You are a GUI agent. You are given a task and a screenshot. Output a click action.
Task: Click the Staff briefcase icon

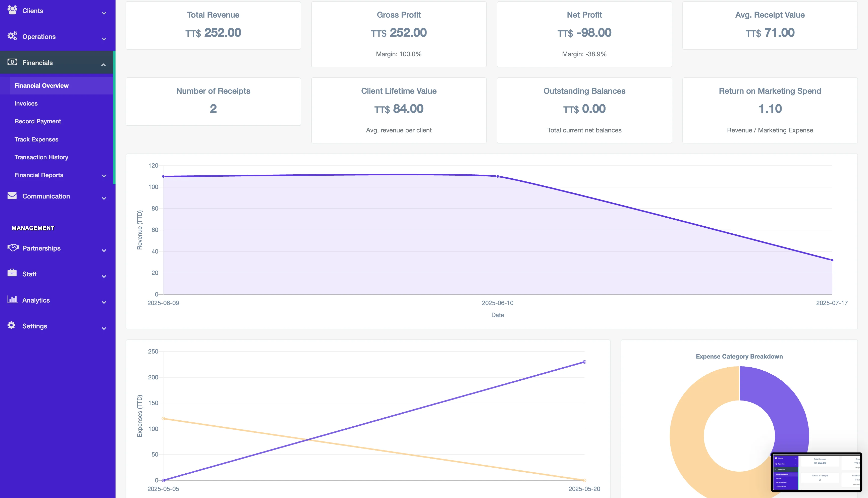click(12, 273)
